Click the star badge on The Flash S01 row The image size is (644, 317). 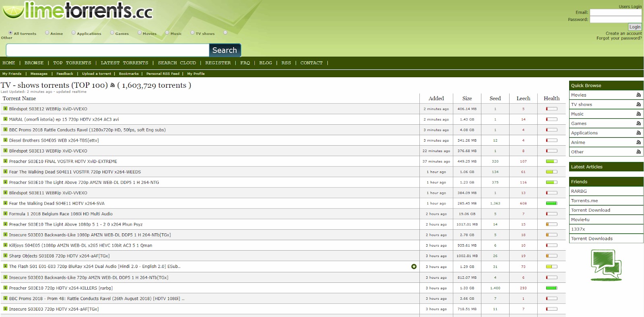pyautogui.click(x=414, y=266)
